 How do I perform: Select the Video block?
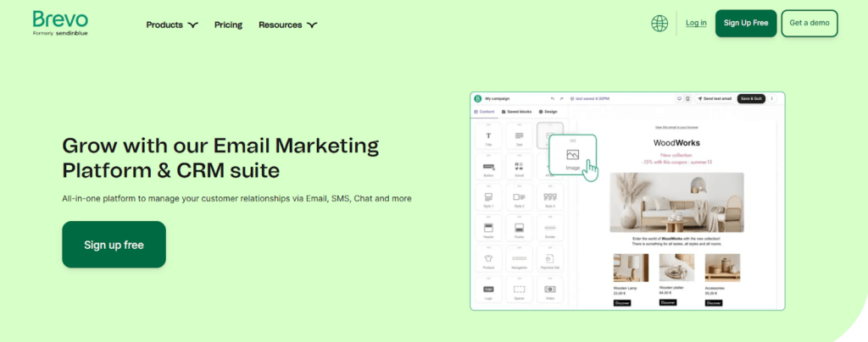click(550, 290)
